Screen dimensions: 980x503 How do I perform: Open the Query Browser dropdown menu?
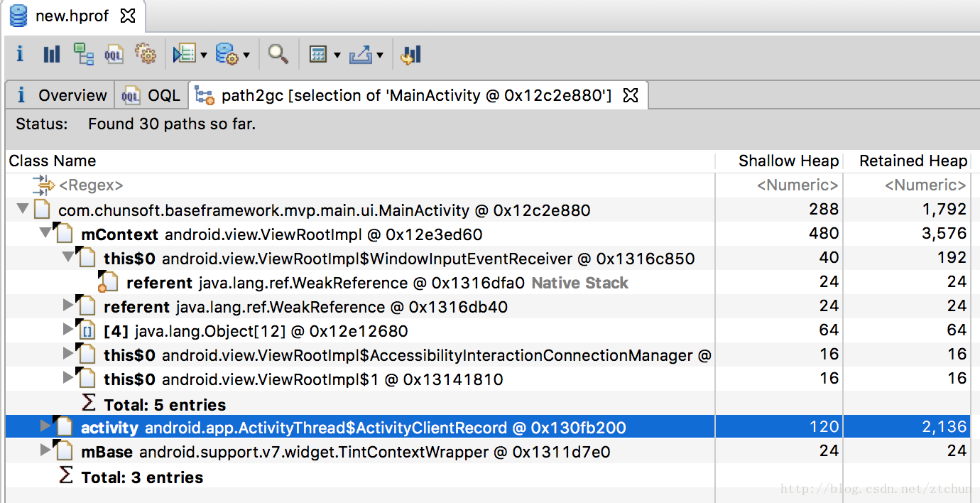tap(246, 55)
